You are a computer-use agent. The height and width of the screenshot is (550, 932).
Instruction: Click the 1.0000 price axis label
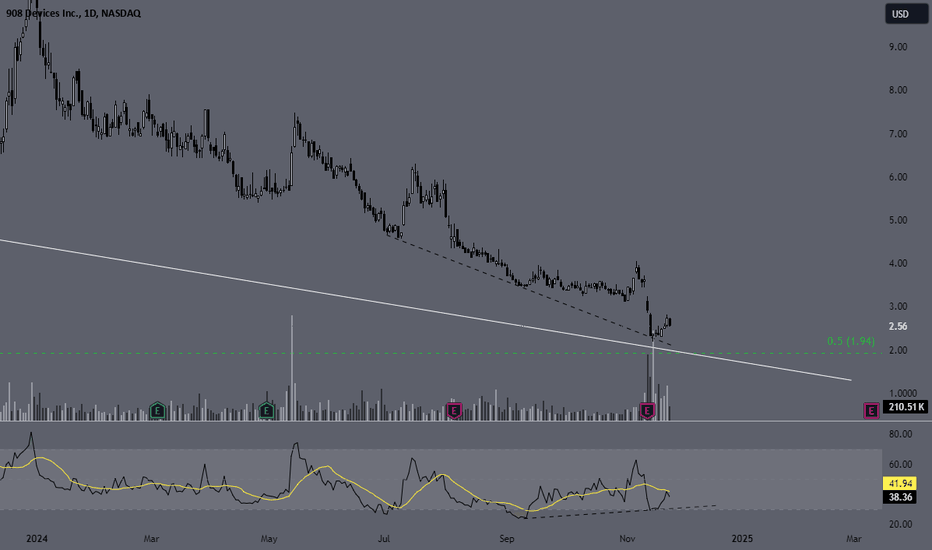point(902,394)
